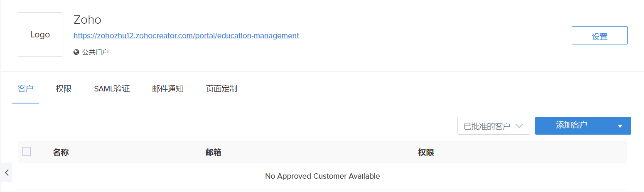Click the 名称 column header

(x=61, y=153)
